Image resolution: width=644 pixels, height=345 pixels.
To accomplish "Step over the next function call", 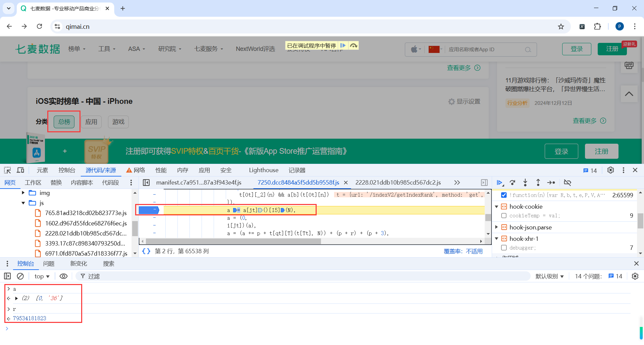I will 512,183.
